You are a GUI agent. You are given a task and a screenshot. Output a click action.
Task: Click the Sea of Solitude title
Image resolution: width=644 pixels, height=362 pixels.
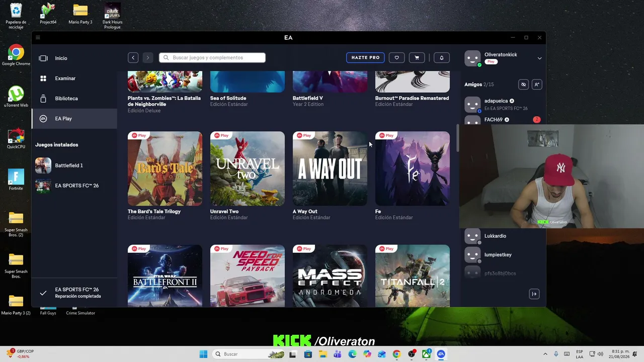[x=228, y=98]
